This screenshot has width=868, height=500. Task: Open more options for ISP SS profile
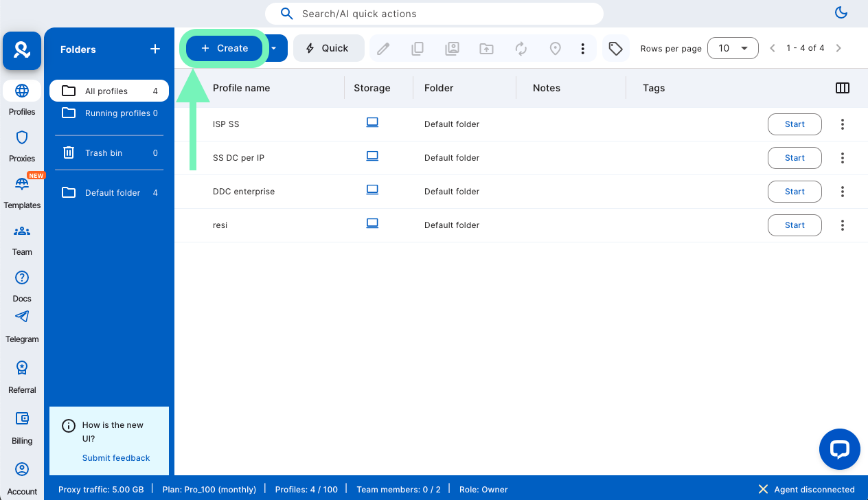[842, 124]
